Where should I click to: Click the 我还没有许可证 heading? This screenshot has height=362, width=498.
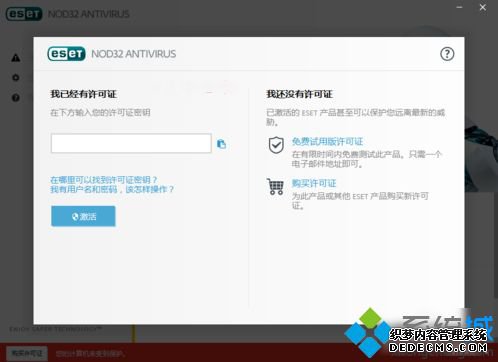pyautogui.click(x=299, y=94)
